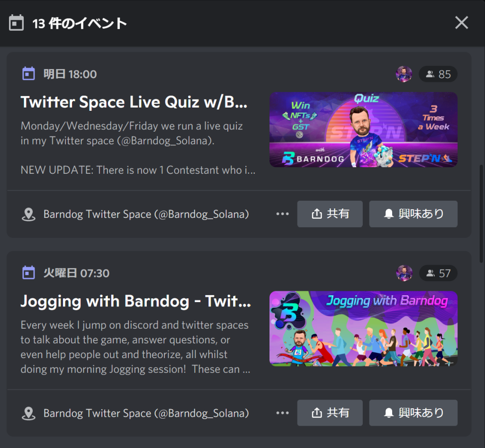Screen dimensions: 485x448
Task: View the 57 interested users count
Action: click(x=438, y=273)
